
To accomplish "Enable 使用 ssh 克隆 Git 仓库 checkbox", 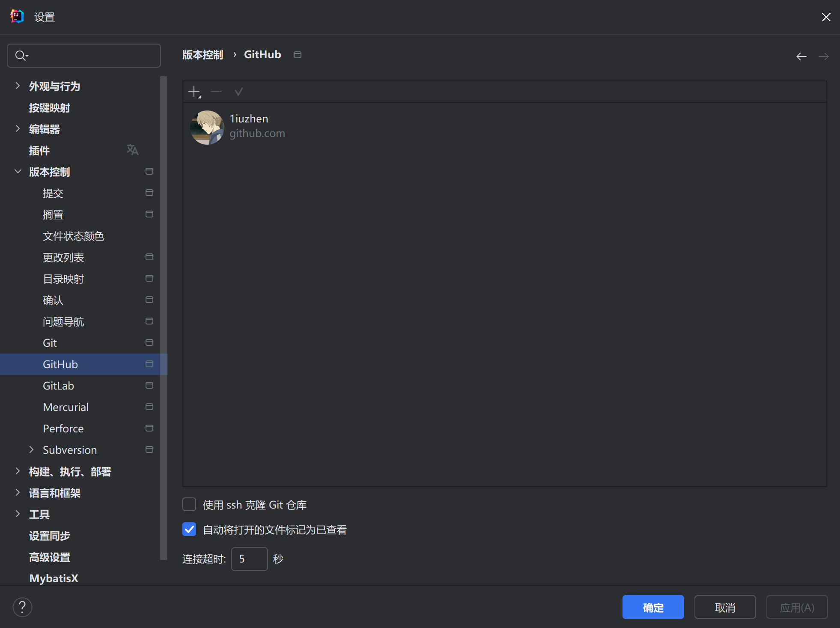I will 189,505.
